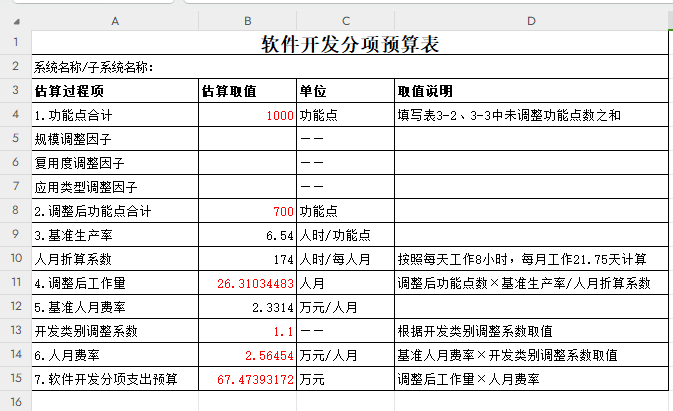Screen dimensions: 673x411
Task: Click cell 4.调整后工作量
Action: [115, 283]
